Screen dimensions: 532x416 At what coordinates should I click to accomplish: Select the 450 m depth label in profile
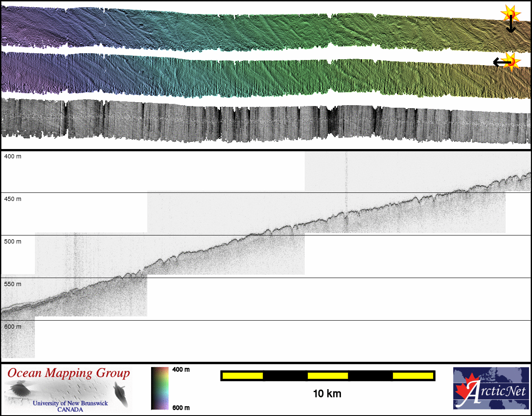[x=13, y=199]
